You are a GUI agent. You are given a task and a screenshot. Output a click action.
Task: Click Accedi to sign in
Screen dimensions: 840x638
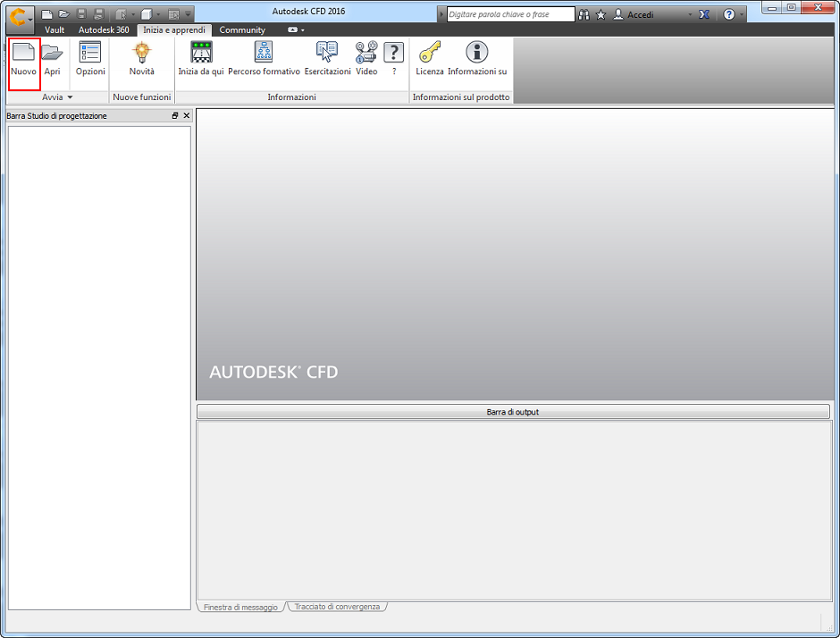[640, 15]
